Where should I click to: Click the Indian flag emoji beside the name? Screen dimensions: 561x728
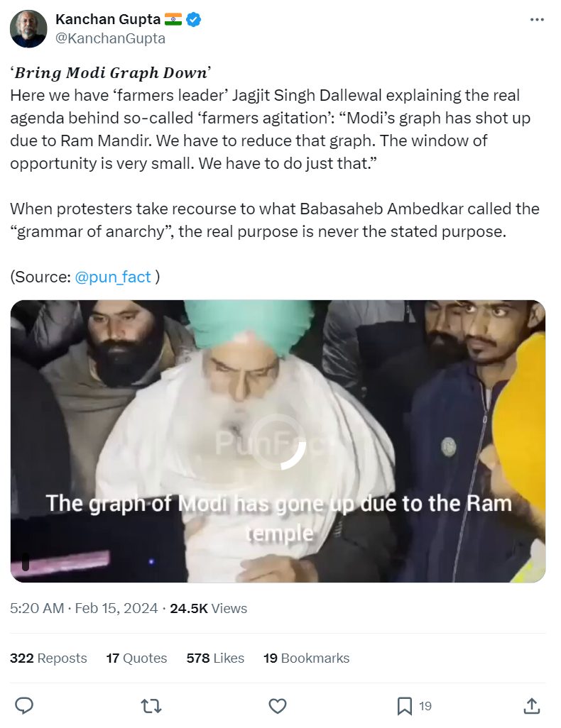point(173,19)
